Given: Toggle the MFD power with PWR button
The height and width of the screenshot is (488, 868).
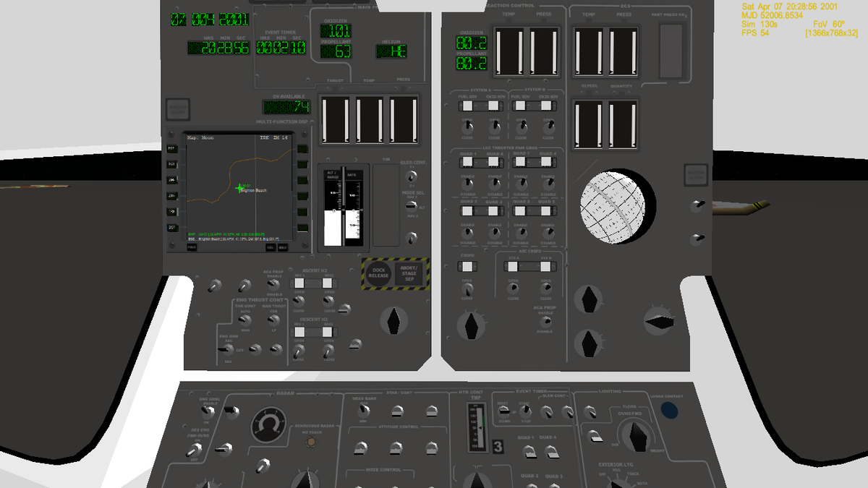Looking at the screenshot, I should [x=192, y=247].
